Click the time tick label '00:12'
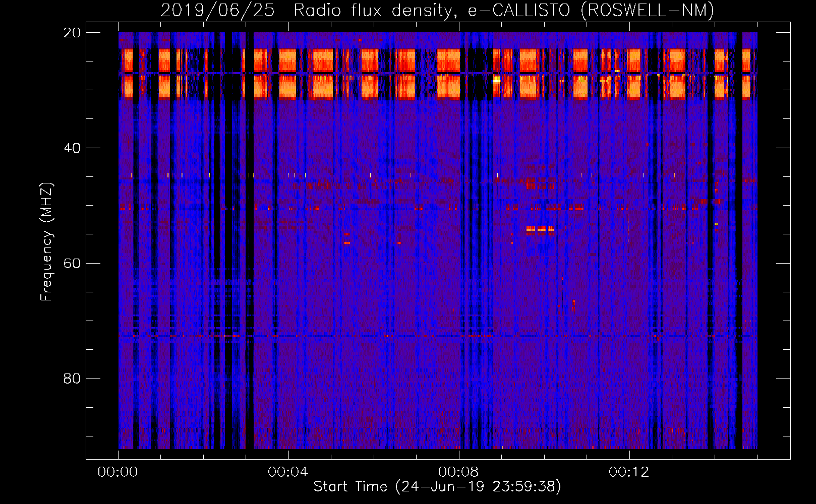Image resolution: width=816 pixels, height=504 pixels. (x=629, y=472)
